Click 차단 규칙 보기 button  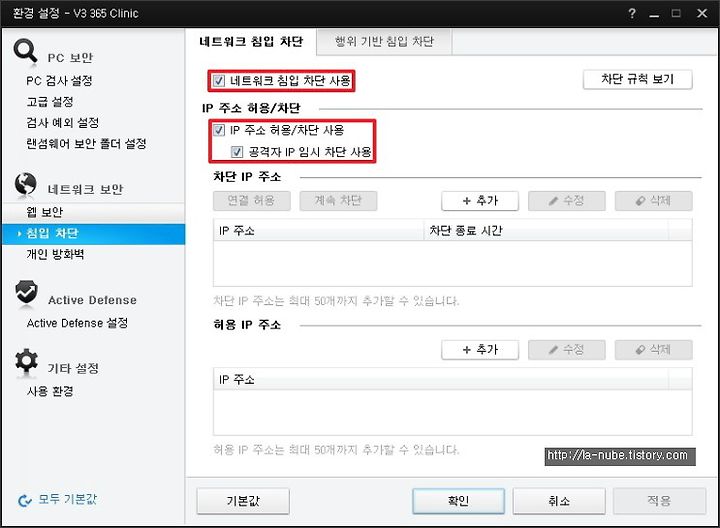[x=637, y=79]
